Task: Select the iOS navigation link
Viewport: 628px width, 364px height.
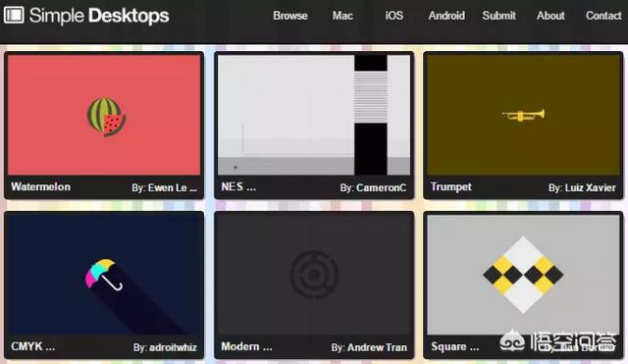Action: (394, 16)
